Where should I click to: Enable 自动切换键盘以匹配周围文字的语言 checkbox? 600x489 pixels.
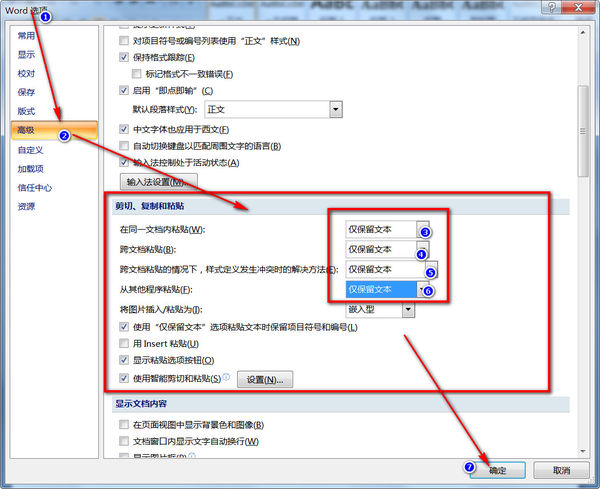[124, 146]
